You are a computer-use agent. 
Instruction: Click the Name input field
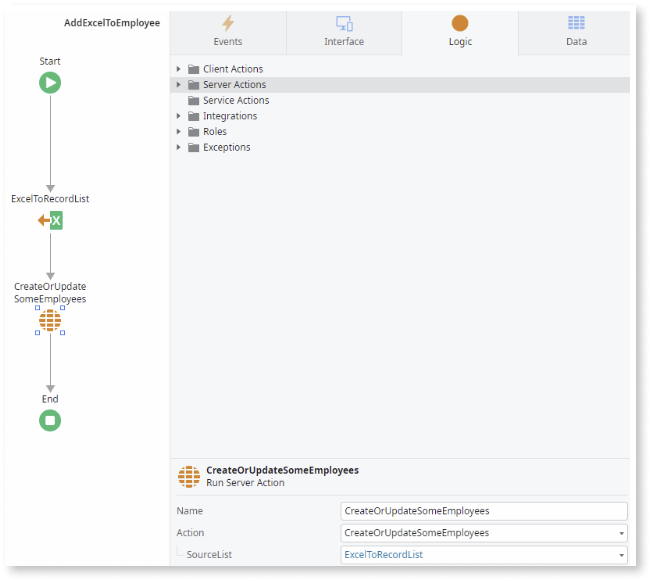point(484,511)
